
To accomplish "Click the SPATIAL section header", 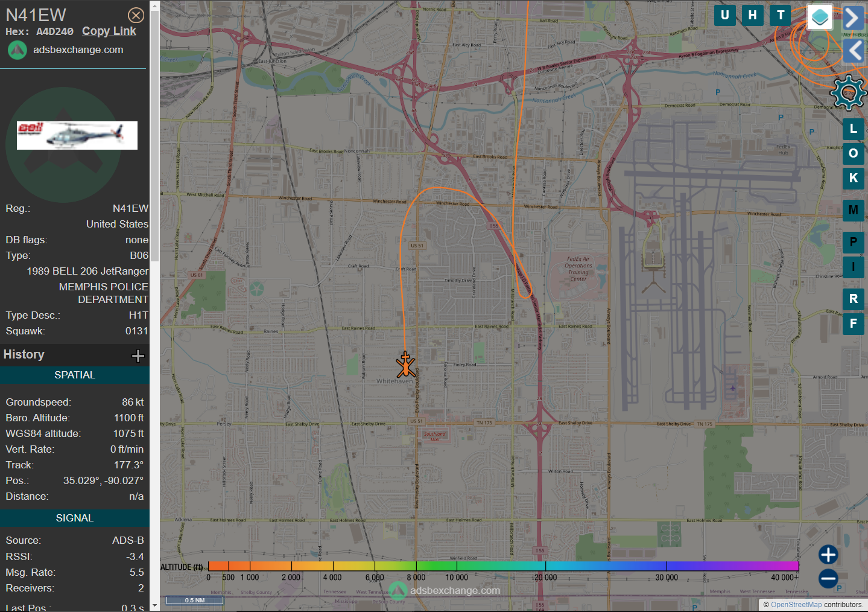I will (75, 375).
